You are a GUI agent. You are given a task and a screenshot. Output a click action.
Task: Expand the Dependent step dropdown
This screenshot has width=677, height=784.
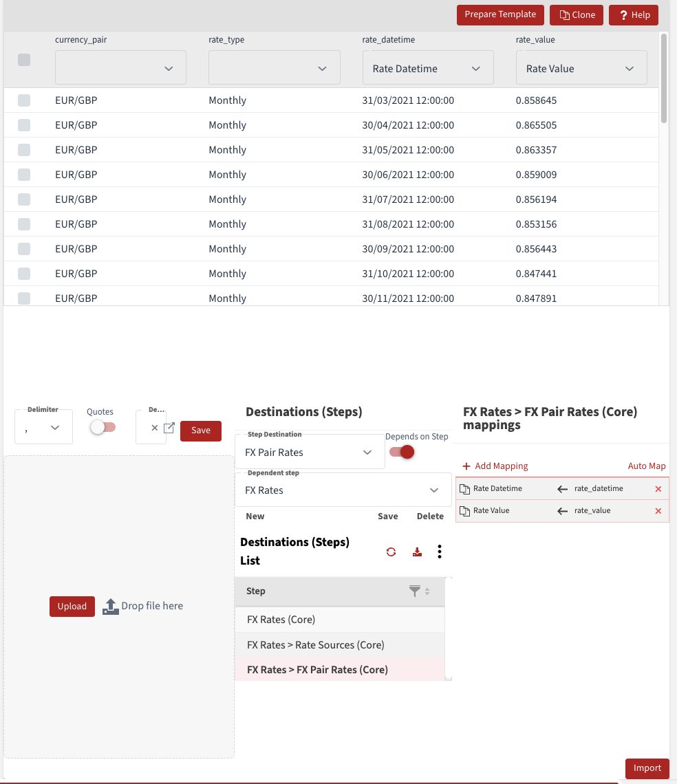pos(342,490)
